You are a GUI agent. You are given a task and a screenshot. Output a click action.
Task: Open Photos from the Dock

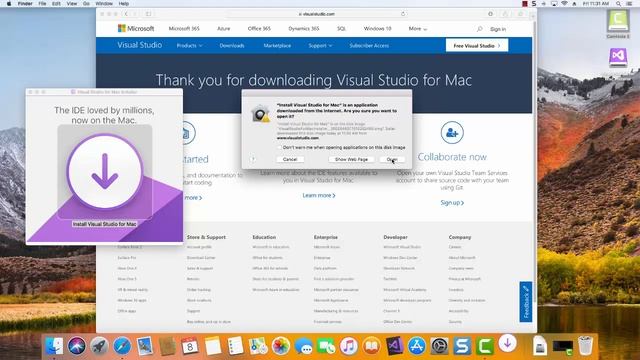pyautogui.click(x=281, y=347)
